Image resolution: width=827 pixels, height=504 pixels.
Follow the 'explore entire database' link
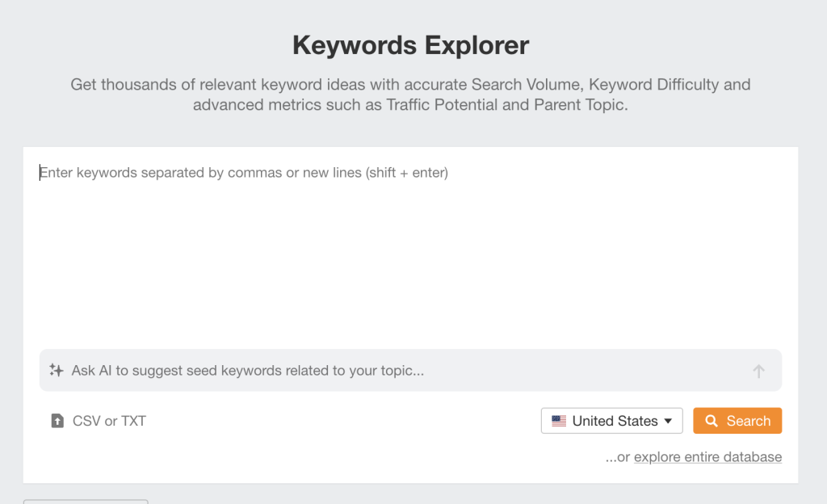coord(707,457)
